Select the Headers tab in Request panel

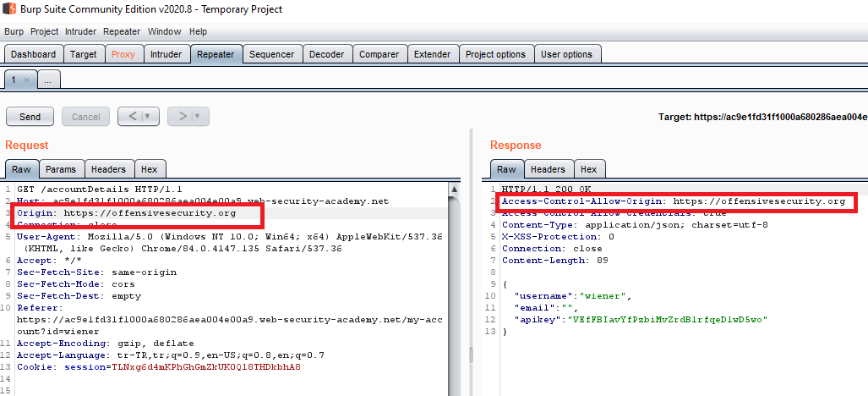coord(108,169)
